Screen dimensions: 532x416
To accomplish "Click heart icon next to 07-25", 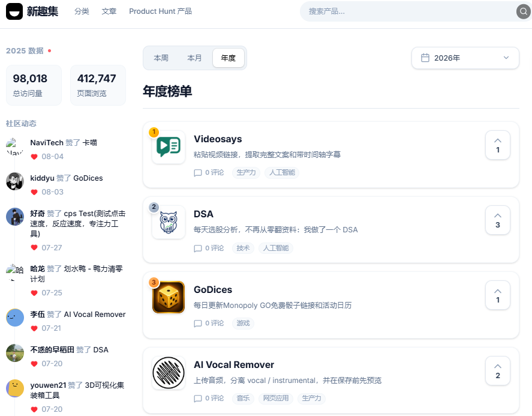I will coord(34,293).
